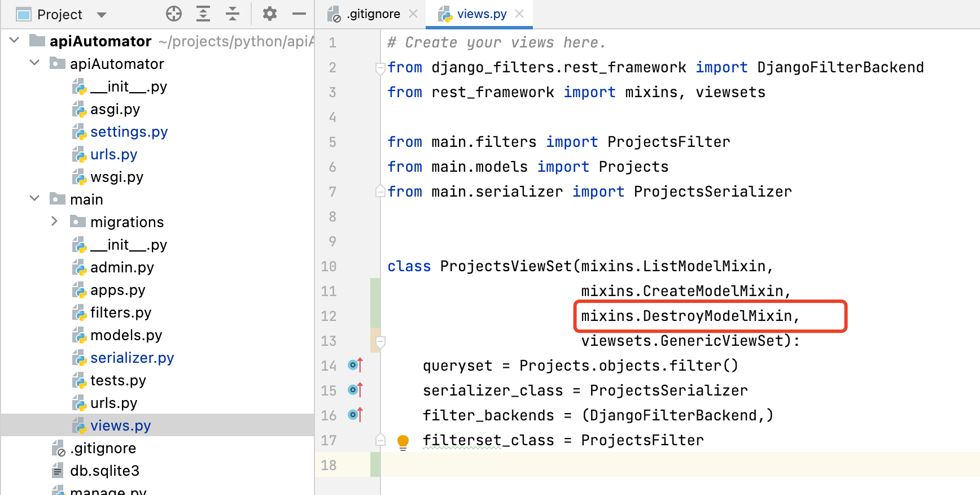Click mixins.DestroyModelMixin on line 12
The image size is (980, 495).
click(x=686, y=316)
